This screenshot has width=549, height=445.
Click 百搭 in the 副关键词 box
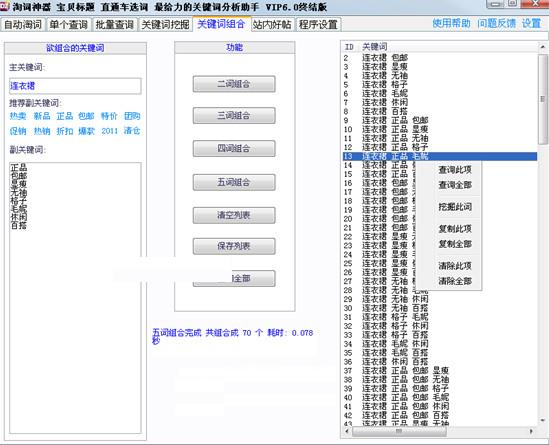(19, 225)
